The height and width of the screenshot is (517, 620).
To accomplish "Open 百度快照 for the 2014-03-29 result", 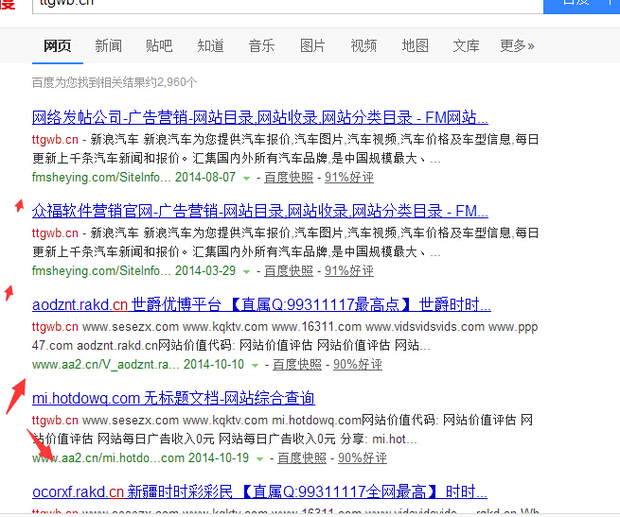I will tap(289, 271).
